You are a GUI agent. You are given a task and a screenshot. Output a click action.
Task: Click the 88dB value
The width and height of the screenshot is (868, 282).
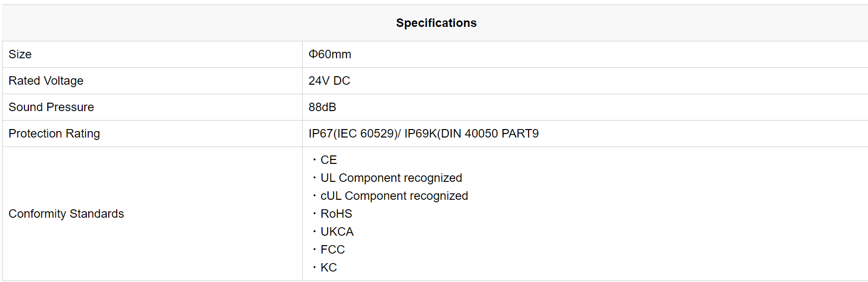coord(323,107)
